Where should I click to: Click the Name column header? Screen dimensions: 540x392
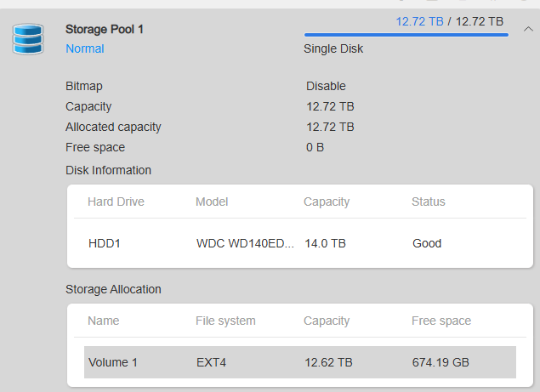click(x=104, y=321)
